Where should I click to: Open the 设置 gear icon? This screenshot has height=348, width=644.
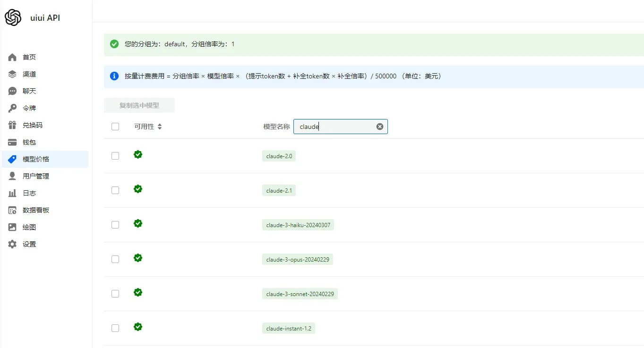(x=13, y=244)
